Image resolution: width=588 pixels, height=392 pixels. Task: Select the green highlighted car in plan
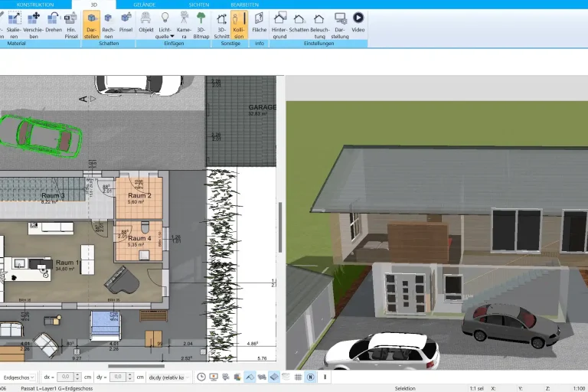click(x=39, y=136)
